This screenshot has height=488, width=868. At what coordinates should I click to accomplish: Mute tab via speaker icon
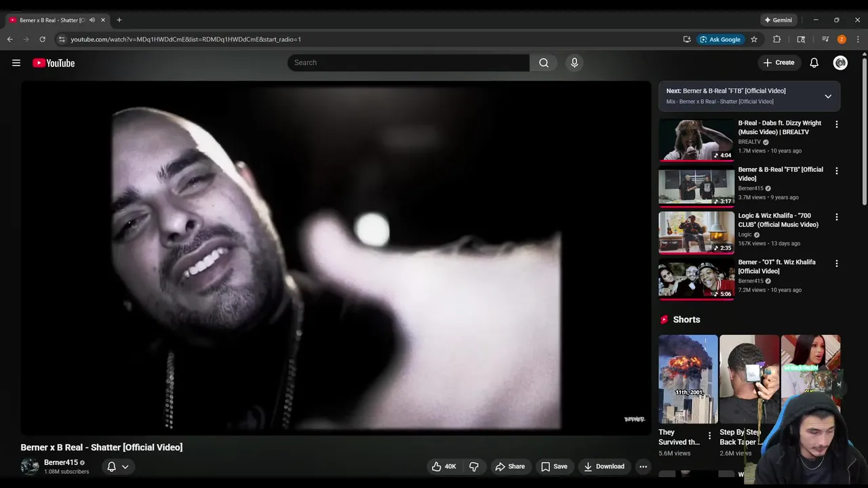92,20
